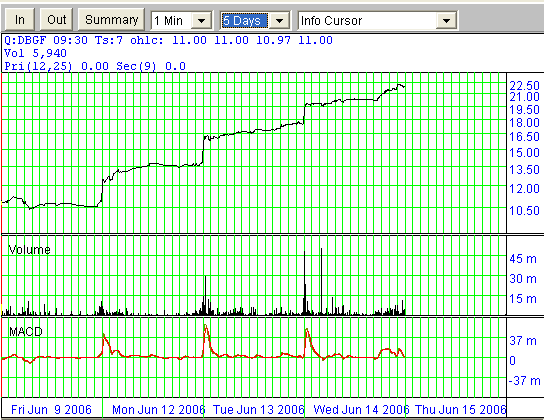
Task: Click the tallest volume spike on Wednesday
Action: point(321,281)
